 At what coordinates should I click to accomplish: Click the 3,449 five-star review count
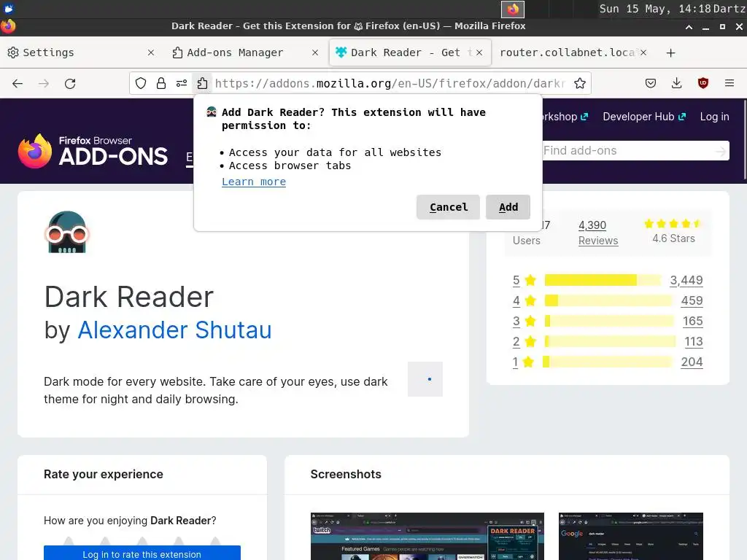[686, 280]
